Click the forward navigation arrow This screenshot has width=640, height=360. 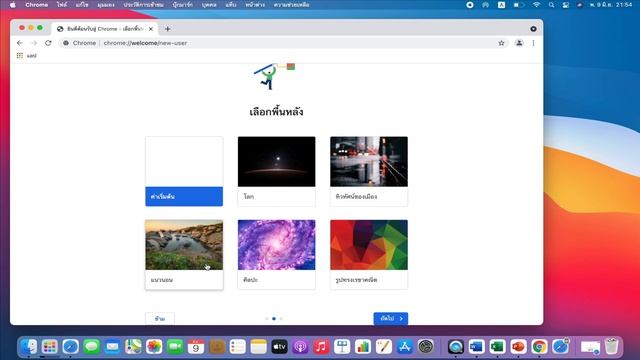[x=34, y=43]
